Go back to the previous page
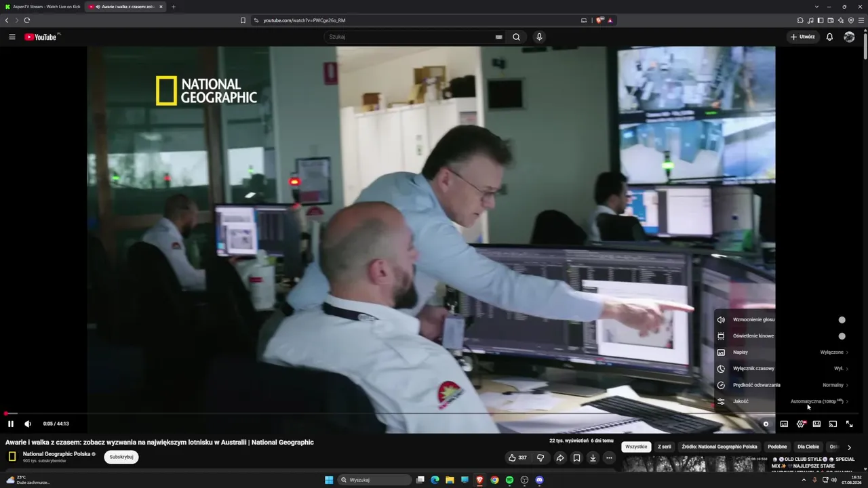The height and width of the screenshot is (488, 868). 7,20
